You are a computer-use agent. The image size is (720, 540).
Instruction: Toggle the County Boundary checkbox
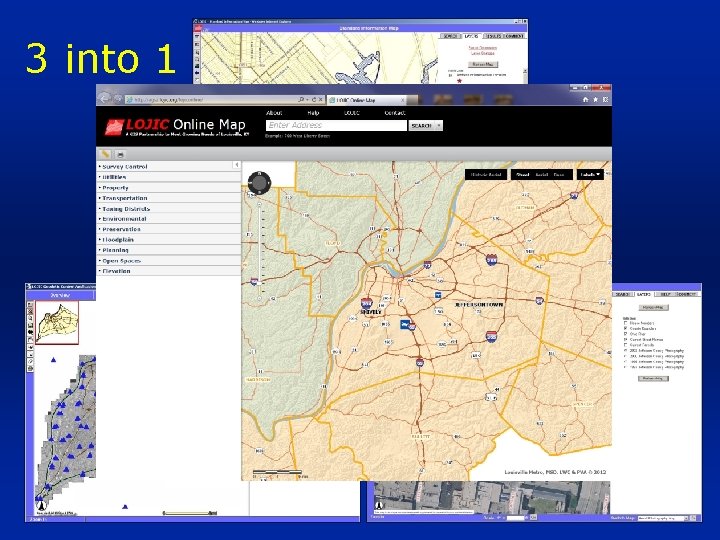coord(625,329)
